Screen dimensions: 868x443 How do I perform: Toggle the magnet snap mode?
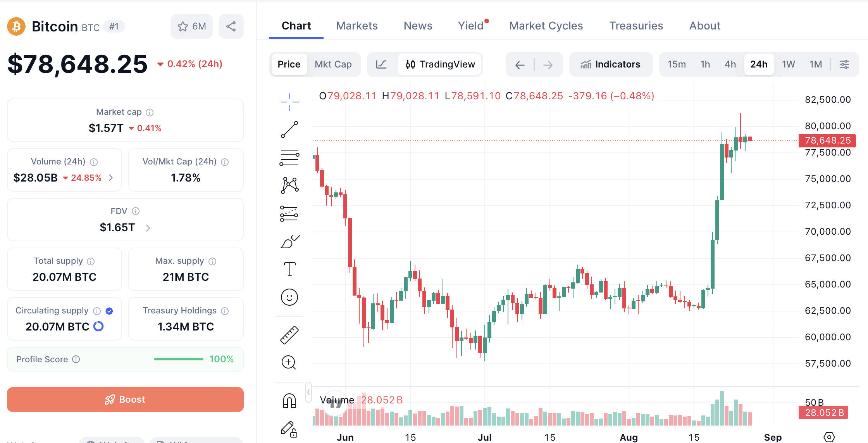289,401
